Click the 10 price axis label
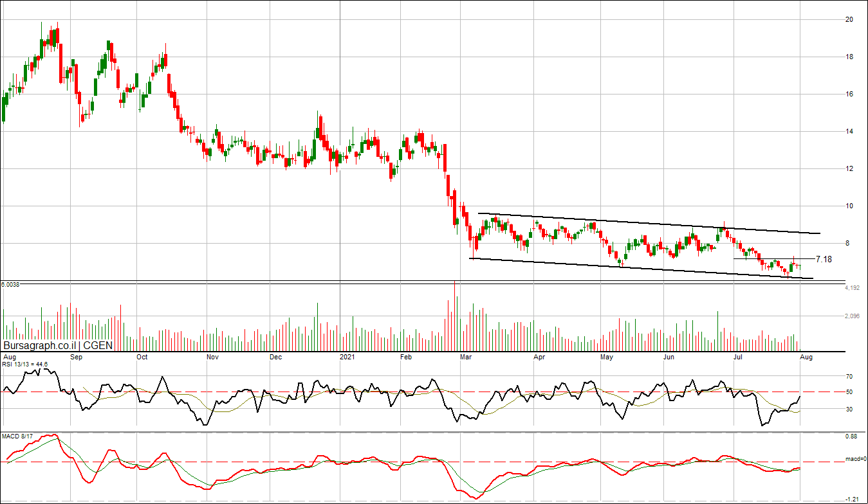This screenshot has width=868, height=504. click(x=849, y=206)
